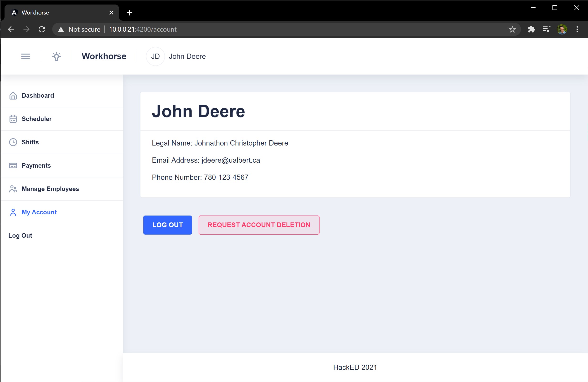Click the Scheduler calendar icon
Image resolution: width=588 pixels, height=382 pixels.
pos(13,119)
